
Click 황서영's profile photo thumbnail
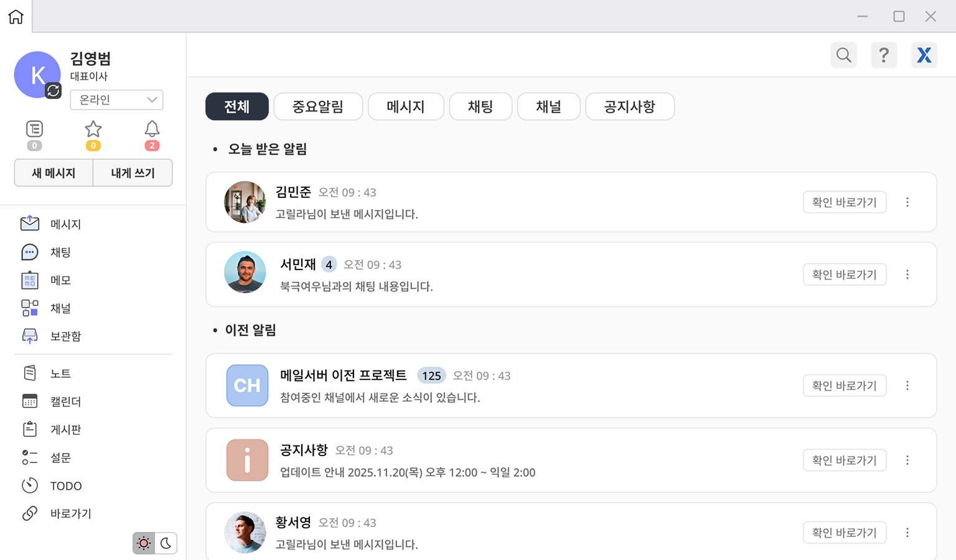coord(245,533)
